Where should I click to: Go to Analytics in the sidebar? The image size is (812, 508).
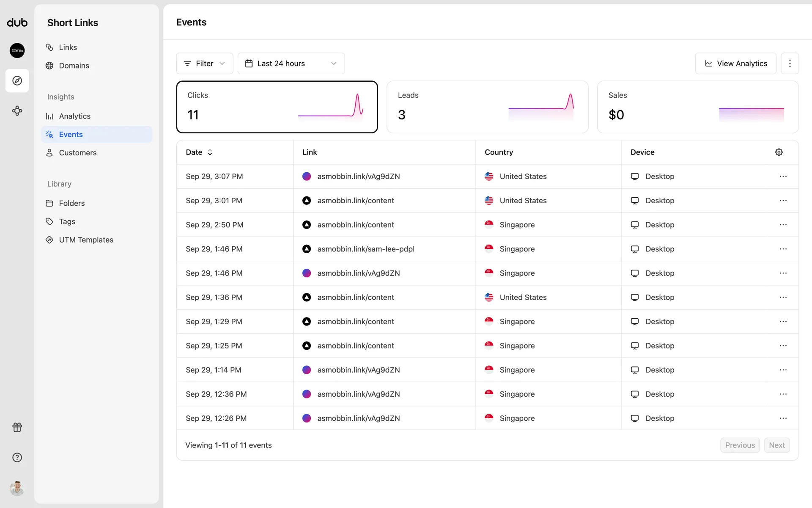click(74, 116)
